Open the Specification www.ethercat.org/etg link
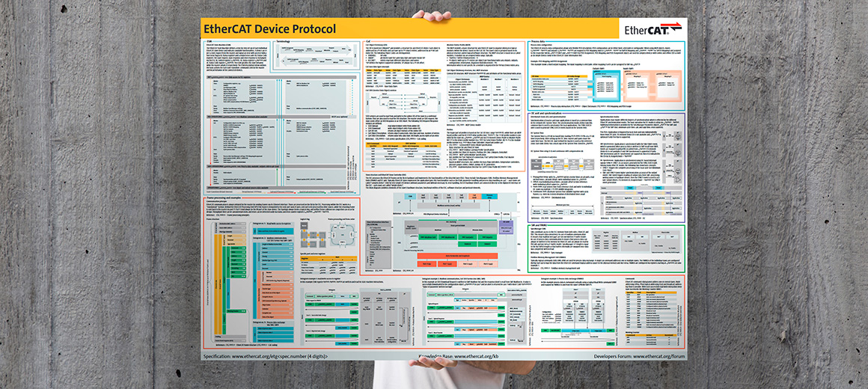 coord(266,358)
